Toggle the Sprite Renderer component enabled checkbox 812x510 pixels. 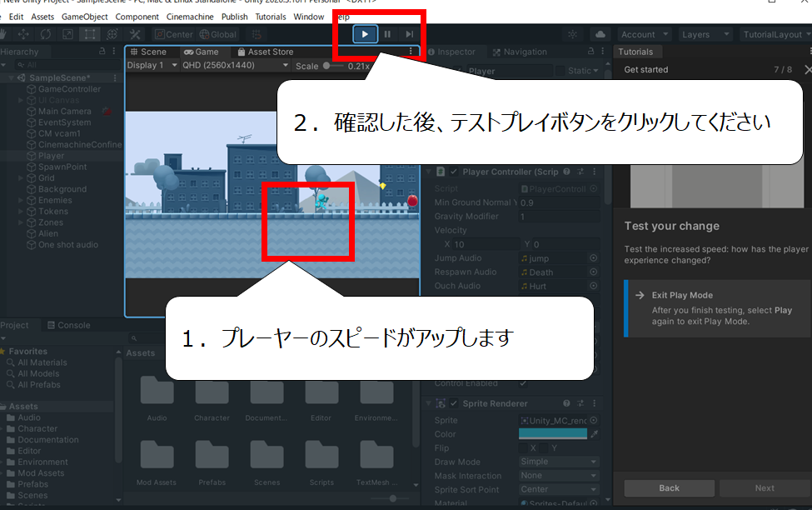[x=454, y=403]
